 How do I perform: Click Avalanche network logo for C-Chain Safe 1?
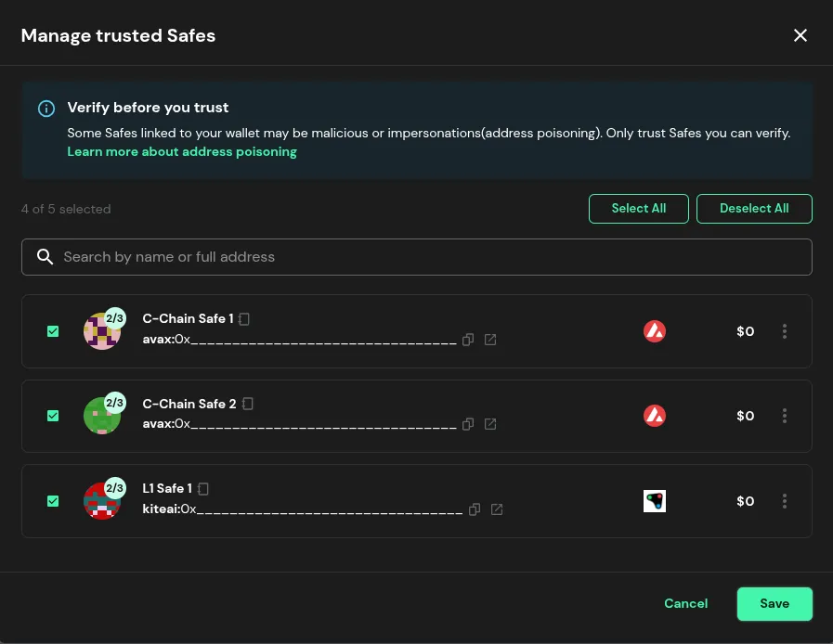click(655, 331)
